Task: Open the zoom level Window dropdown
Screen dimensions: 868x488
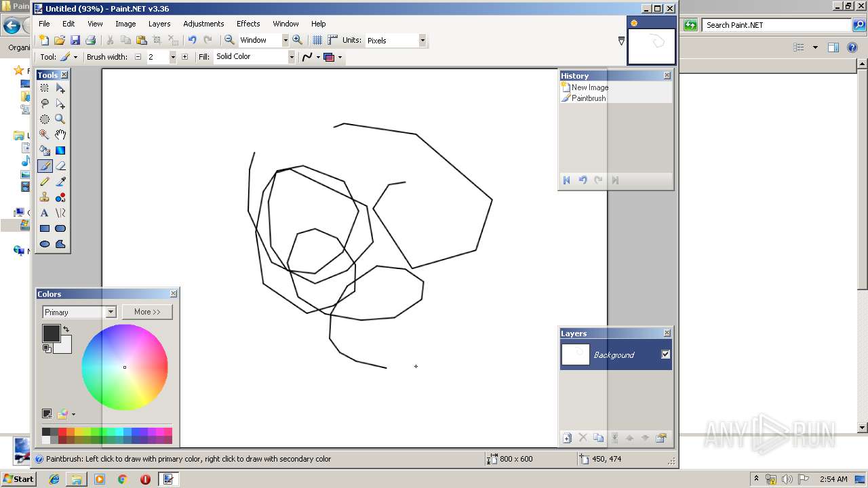Action: [285, 40]
